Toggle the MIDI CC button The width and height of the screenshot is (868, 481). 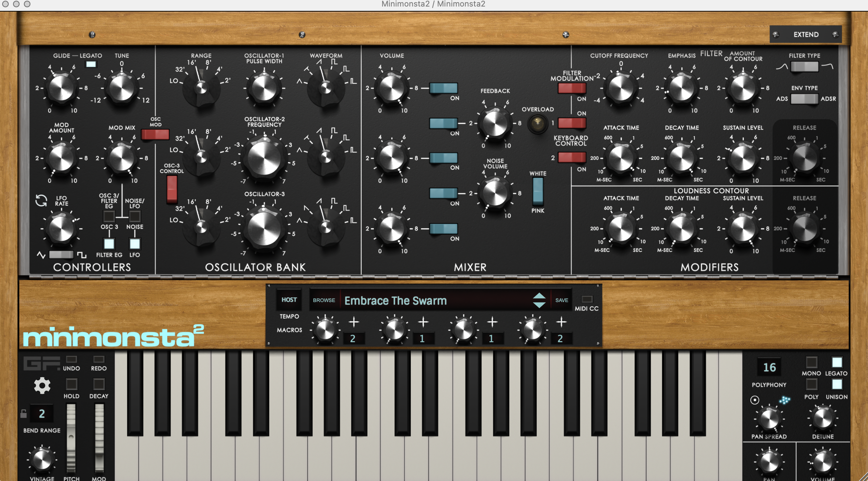(587, 299)
